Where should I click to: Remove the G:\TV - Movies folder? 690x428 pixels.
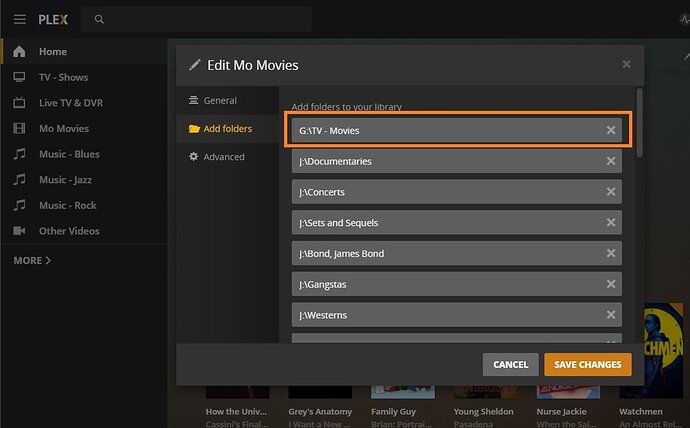[x=610, y=130]
